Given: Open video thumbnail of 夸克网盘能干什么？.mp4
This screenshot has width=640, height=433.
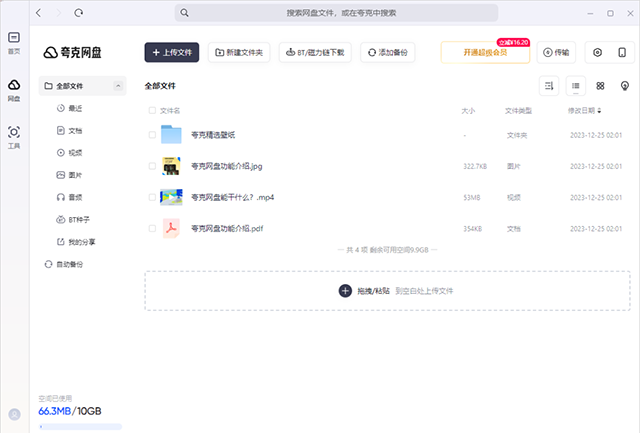Looking at the screenshot, I should click(171, 197).
